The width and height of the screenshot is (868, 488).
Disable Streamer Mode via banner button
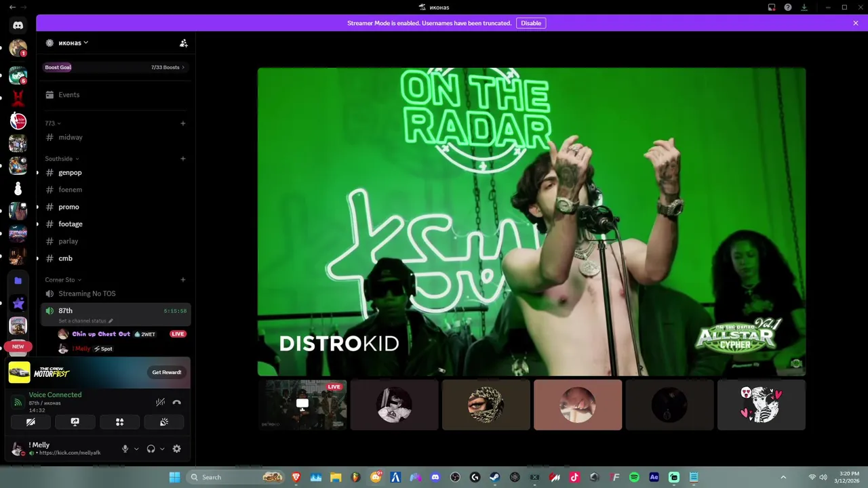coord(531,23)
